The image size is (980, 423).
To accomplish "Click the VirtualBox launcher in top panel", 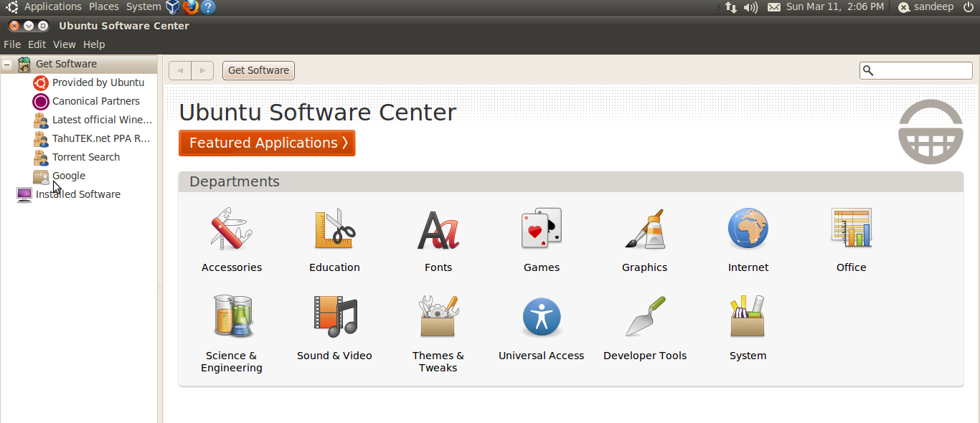I will click(173, 7).
